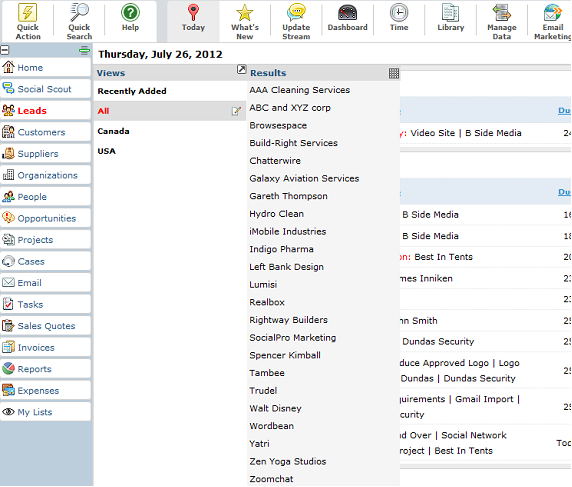
Task: Pop out the Views panel arrow icon
Action: (x=241, y=69)
